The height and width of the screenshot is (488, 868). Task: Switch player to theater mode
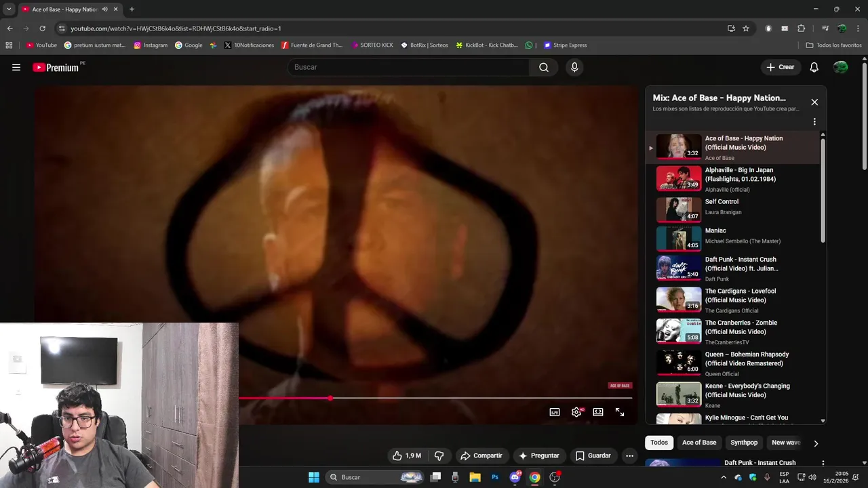[x=598, y=412]
